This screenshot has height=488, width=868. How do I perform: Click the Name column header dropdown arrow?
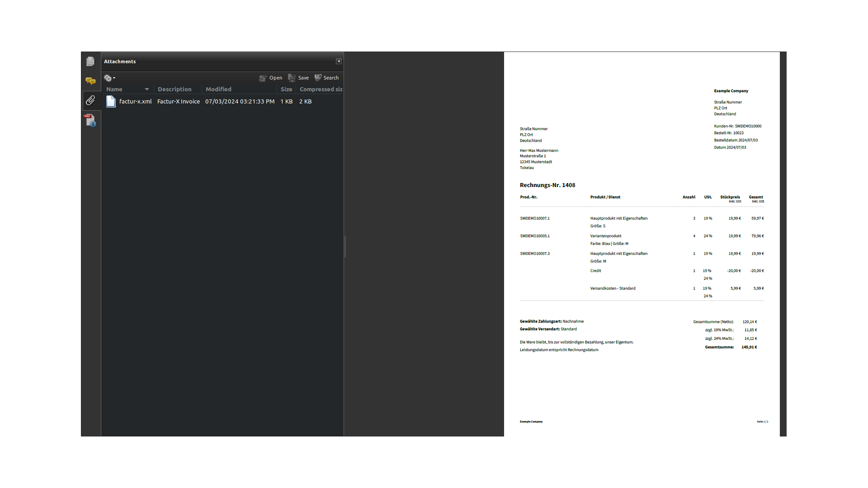coord(146,89)
